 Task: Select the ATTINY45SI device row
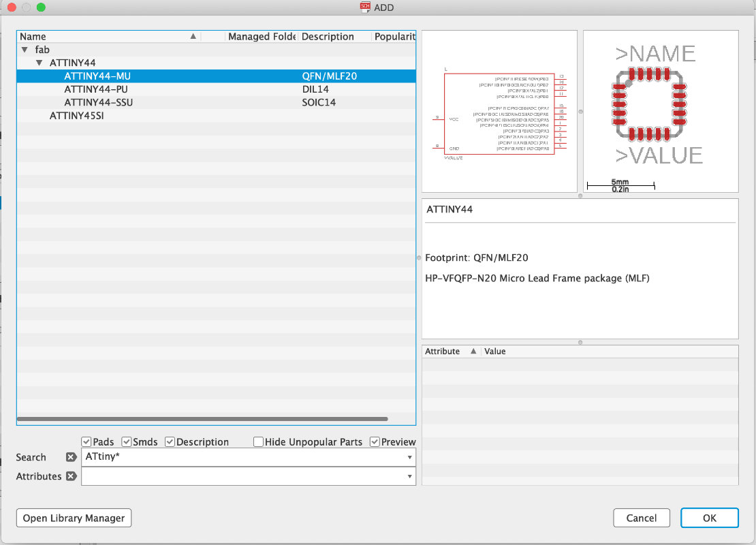click(216, 116)
